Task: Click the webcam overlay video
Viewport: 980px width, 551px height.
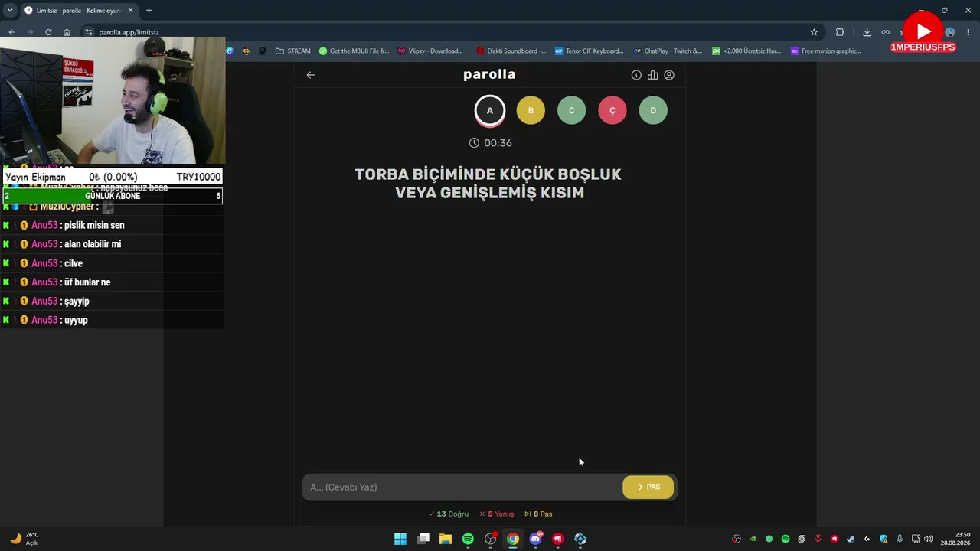Action: tap(113, 100)
